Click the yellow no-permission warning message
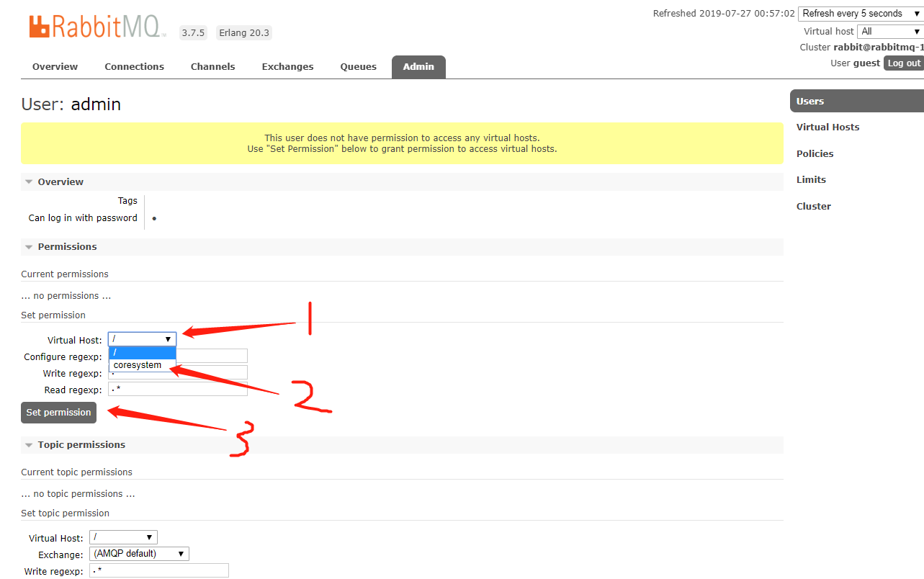This screenshot has height=579, width=924. (x=402, y=143)
